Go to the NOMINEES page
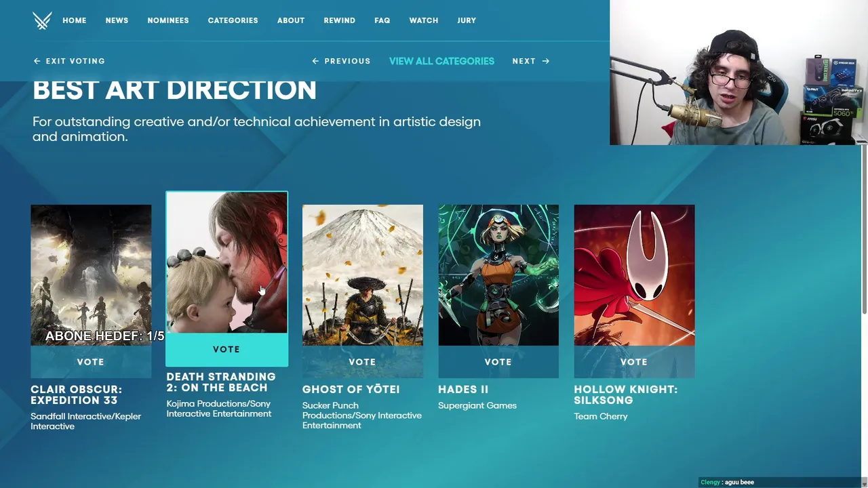This screenshot has height=488, width=868. coord(168,20)
